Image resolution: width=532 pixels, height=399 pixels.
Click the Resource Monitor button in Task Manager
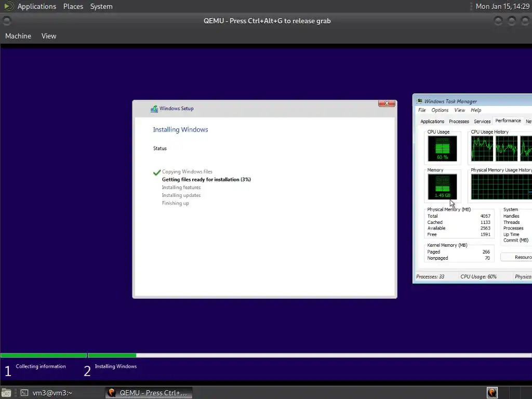pyautogui.click(x=516, y=257)
